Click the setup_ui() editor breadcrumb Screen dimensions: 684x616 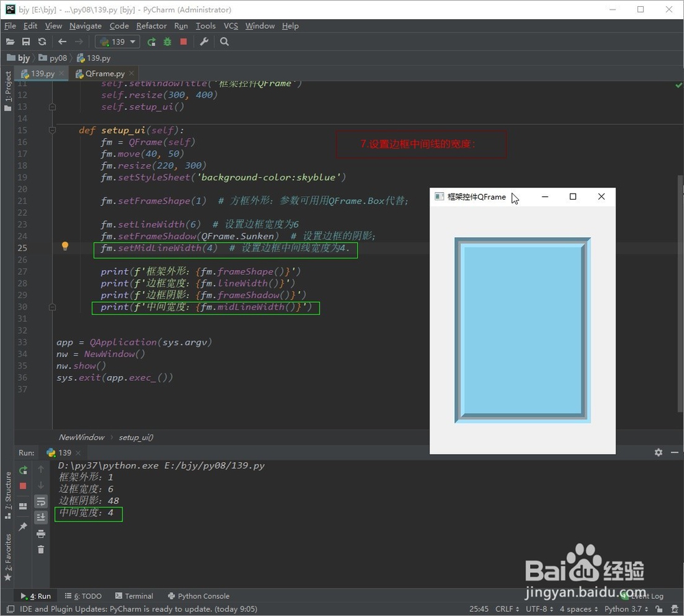click(x=136, y=438)
